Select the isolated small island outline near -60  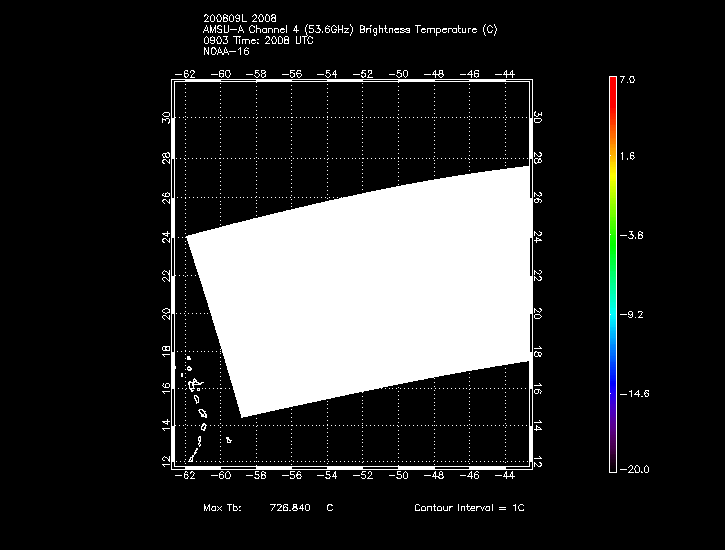coord(229,439)
